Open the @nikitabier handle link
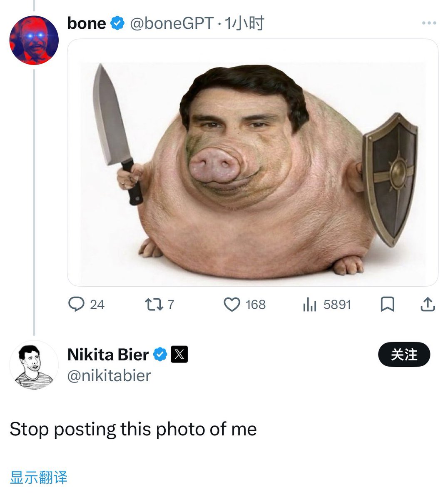448x500 pixels. 109,376
